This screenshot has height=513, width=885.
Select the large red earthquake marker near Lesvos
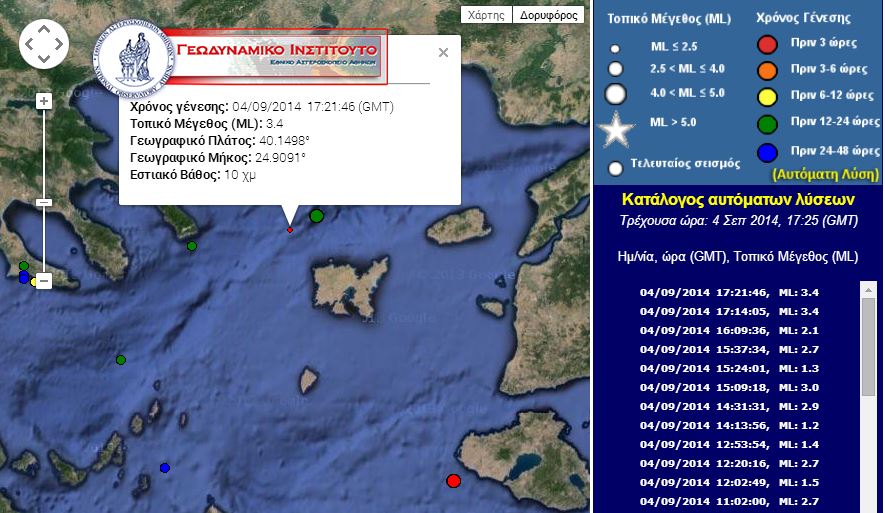tap(453, 481)
